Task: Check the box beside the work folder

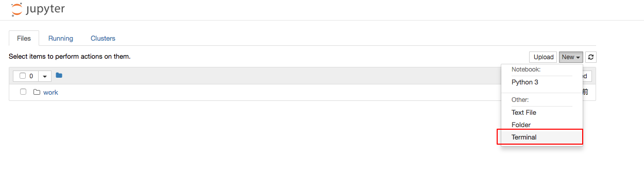Action: pyautogui.click(x=23, y=92)
